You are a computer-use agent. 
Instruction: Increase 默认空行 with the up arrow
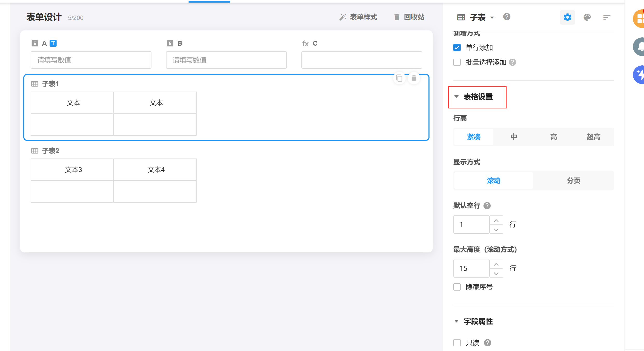click(496, 220)
